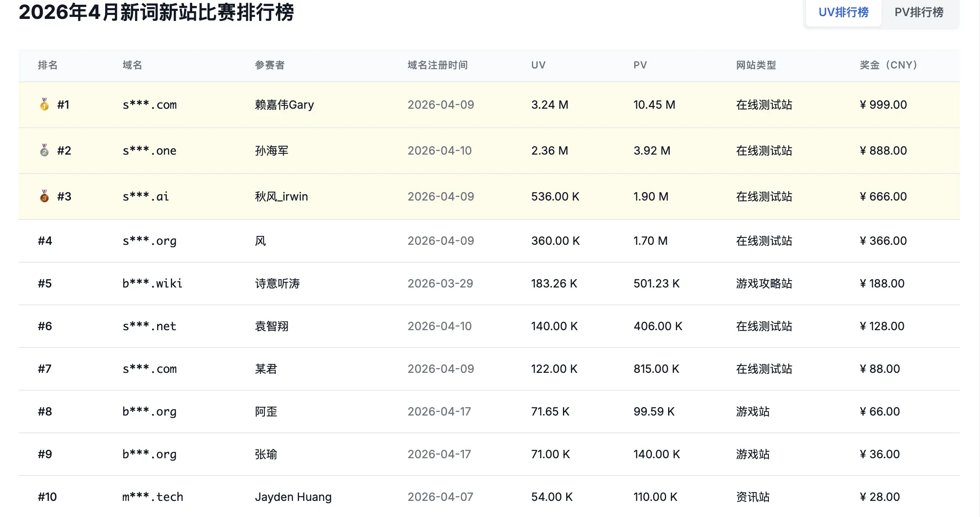The width and height of the screenshot is (980, 517).
Task: Click the site type 游戏站 in rank #8
Action: point(753,412)
